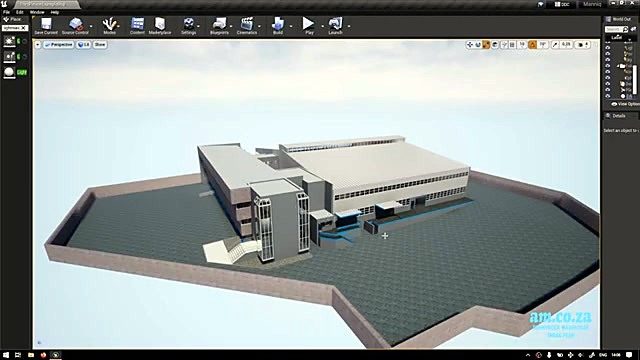Viewport: 640px width, 360px height.
Task: Toggle surface snapping icon in viewport
Action: tap(504, 44)
